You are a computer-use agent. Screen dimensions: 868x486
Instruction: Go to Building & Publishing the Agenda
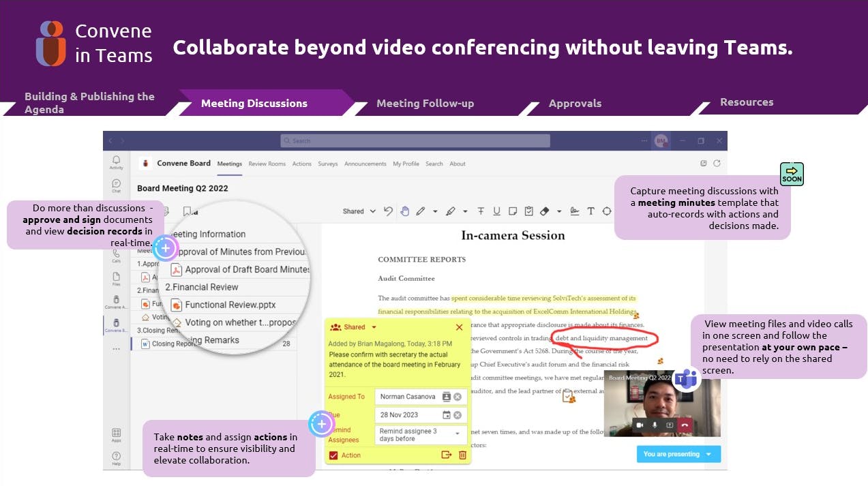click(89, 103)
